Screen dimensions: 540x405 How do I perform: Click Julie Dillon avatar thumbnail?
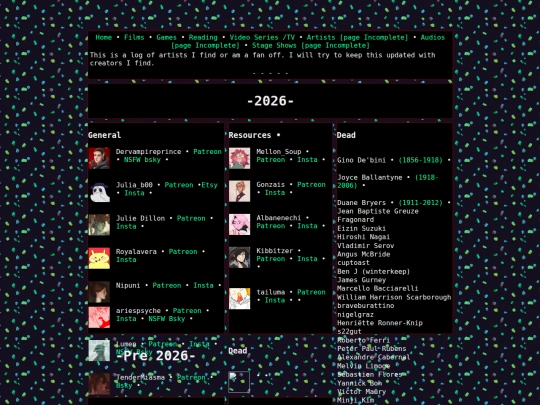point(99,225)
